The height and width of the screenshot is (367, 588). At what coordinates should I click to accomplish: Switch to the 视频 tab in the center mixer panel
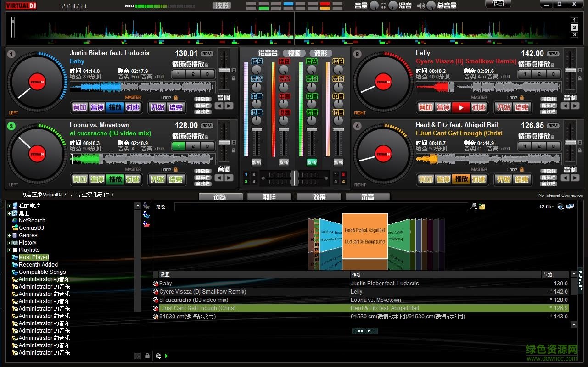pos(294,53)
